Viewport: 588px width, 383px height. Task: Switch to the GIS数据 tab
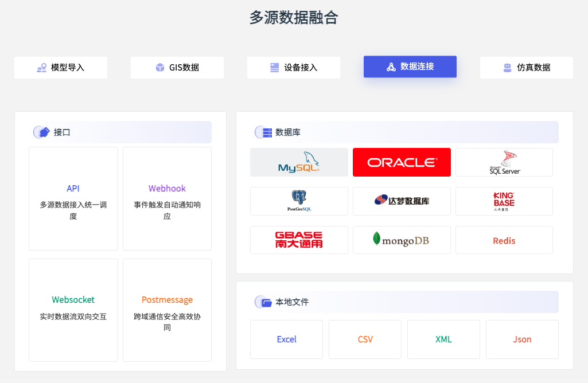coord(177,68)
